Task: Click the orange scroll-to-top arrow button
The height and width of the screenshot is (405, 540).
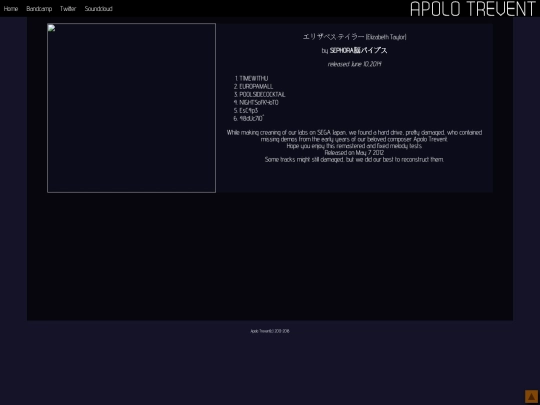Action: tap(531, 396)
